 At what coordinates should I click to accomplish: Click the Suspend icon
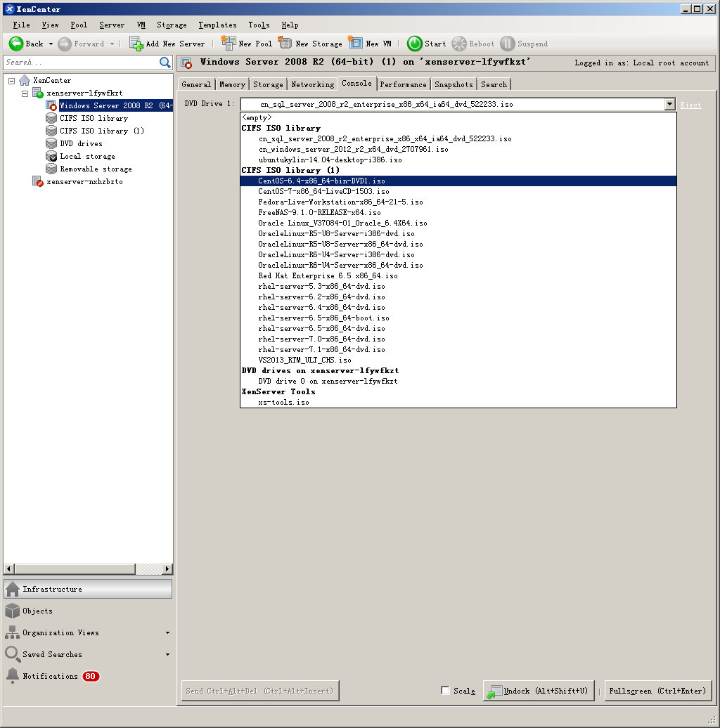[507, 44]
